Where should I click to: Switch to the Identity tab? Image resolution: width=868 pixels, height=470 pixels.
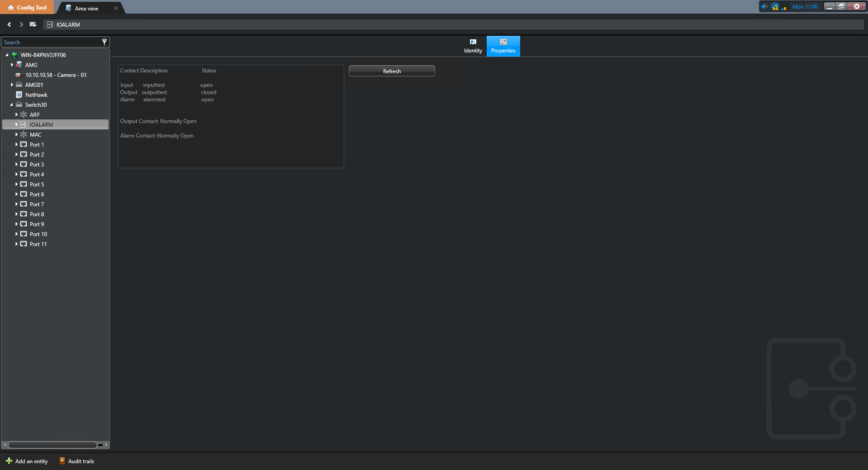click(473, 46)
